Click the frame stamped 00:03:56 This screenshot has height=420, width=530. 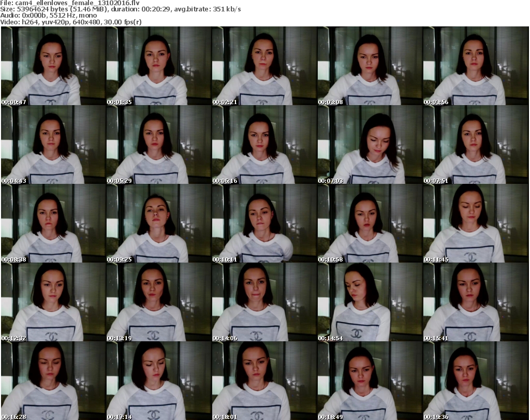(476, 66)
